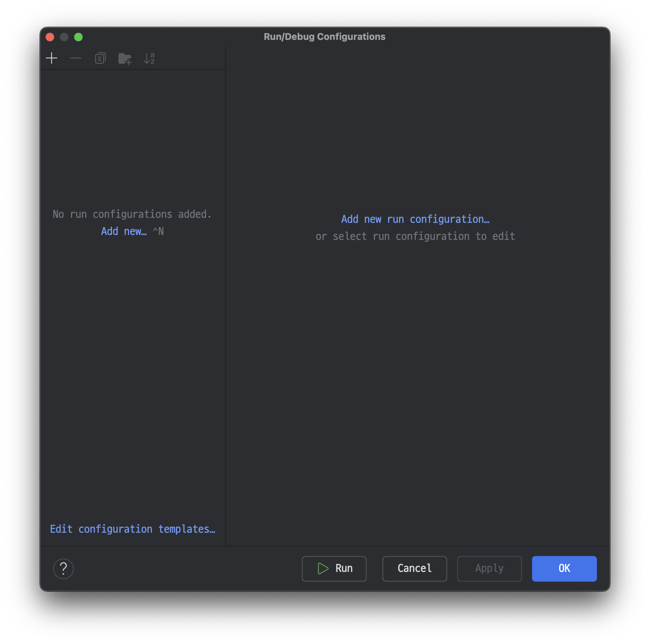Viewport: 650px width, 644px height.
Task: Click the Add new run configuration… link
Action: click(415, 219)
